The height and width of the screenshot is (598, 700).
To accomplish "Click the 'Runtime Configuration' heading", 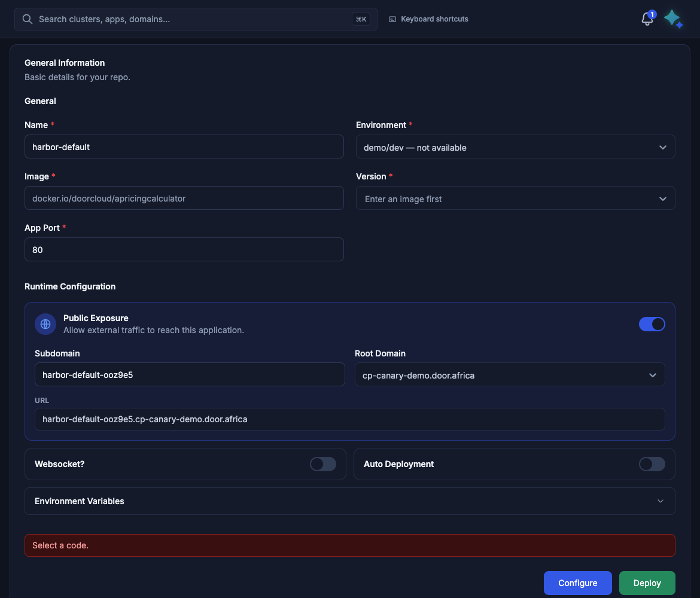I will point(70,286).
